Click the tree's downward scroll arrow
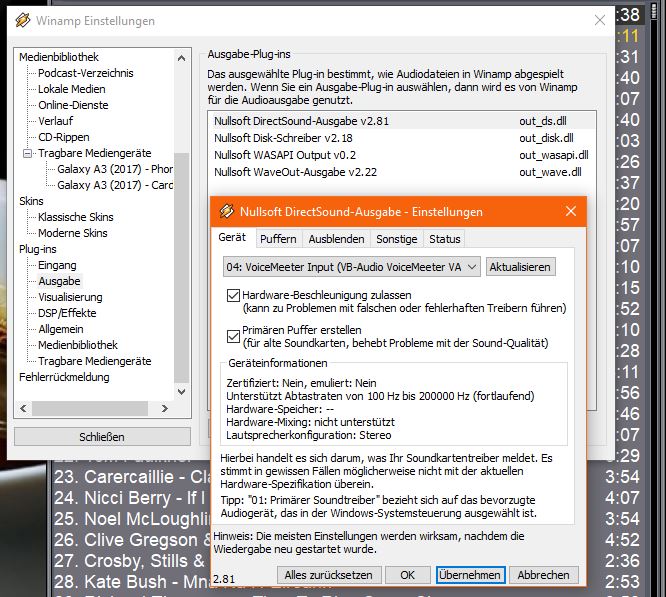The height and width of the screenshot is (597, 666). (x=181, y=391)
